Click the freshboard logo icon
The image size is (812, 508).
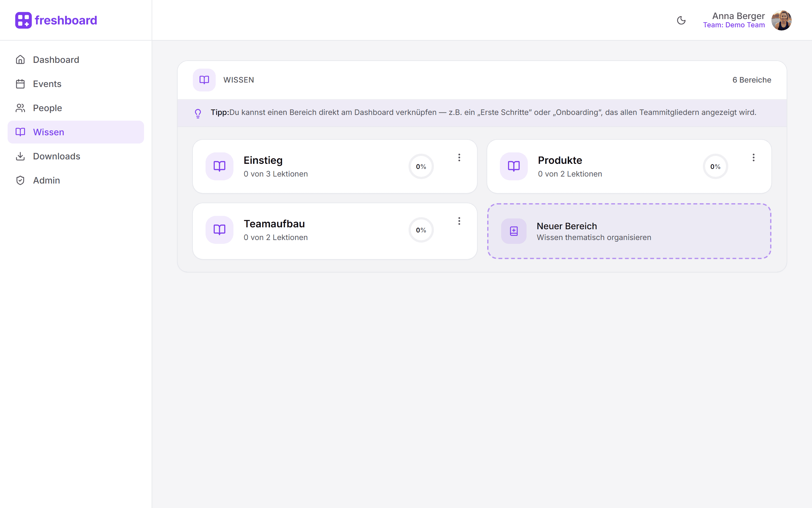click(23, 20)
